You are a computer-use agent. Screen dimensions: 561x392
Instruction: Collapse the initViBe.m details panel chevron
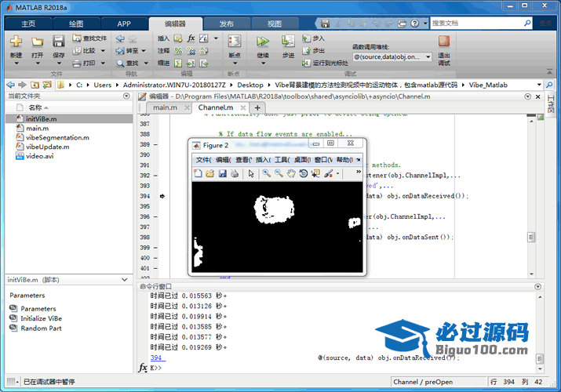click(125, 280)
